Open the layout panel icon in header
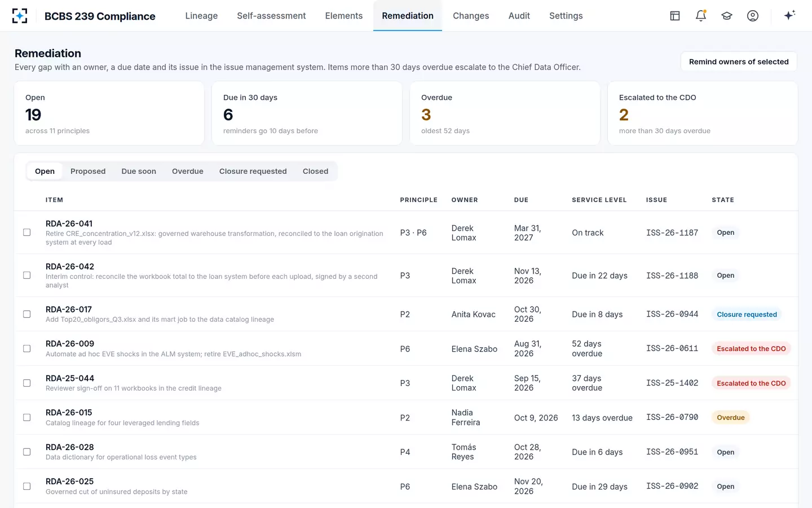The width and height of the screenshot is (812, 508). 675,16
